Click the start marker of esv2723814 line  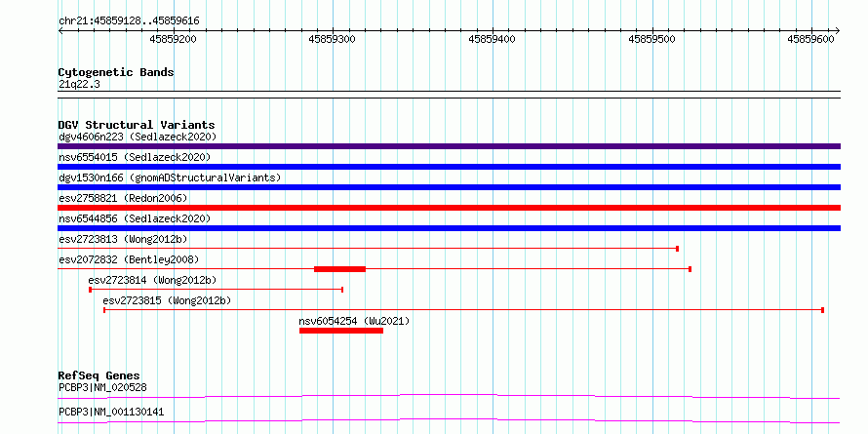point(91,290)
